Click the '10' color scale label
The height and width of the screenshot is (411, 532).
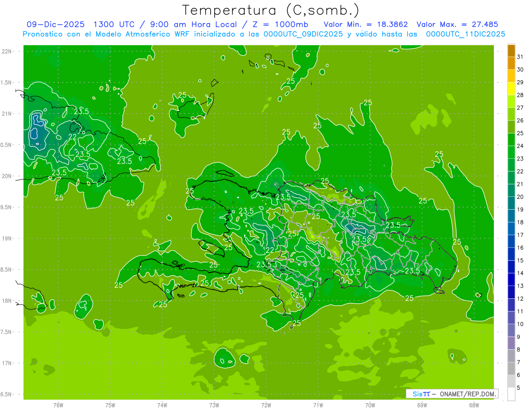(x=520, y=324)
